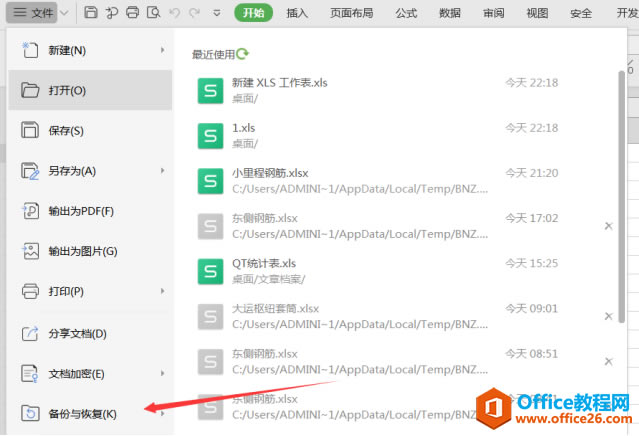639x436 pixels.
Task: Switch to the 插入 tab
Action: tap(297, 13)
